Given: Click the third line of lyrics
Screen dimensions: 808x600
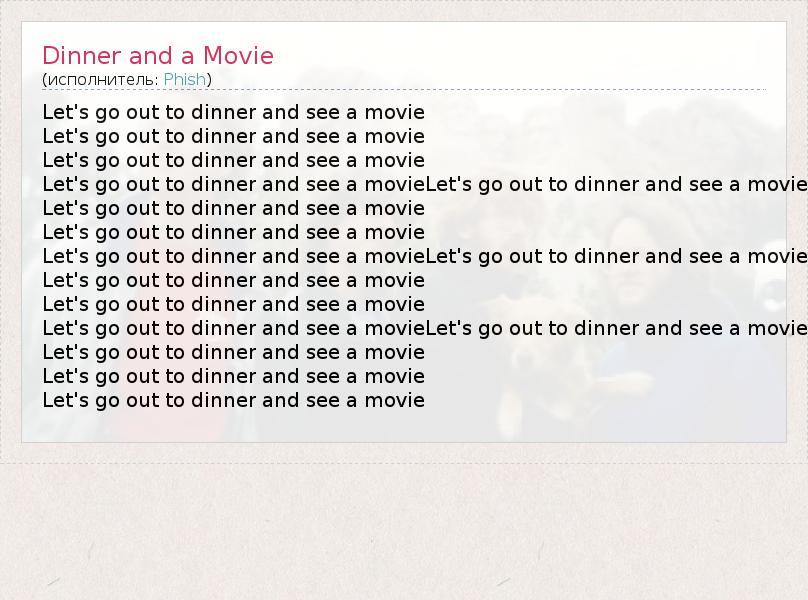Looking at the screenshot, I should tap(233, 160).
